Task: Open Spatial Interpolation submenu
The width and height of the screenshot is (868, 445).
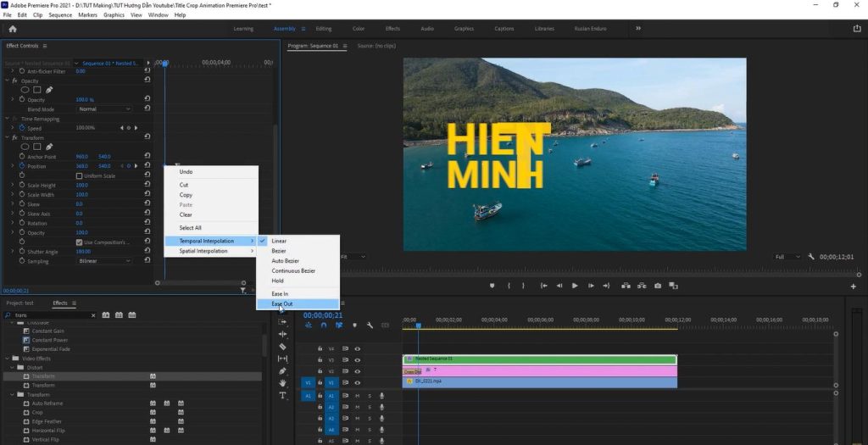Action: 211,251
